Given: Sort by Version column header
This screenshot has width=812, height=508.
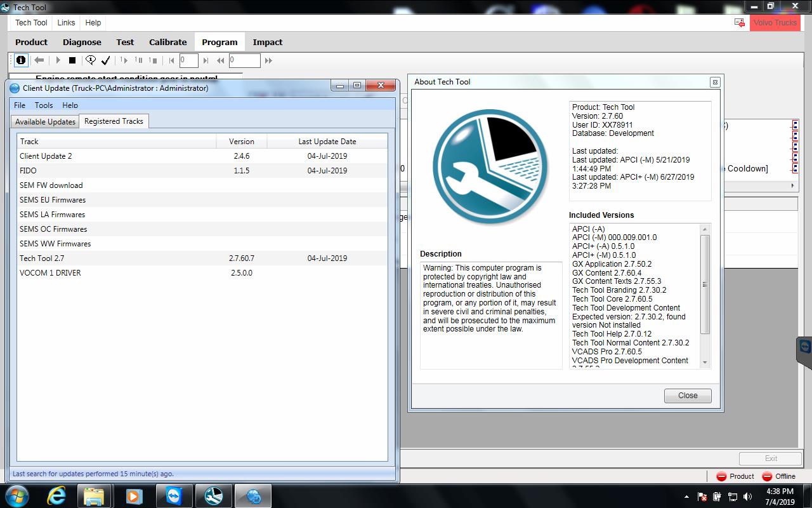Looking at the screenshot, I should [242, 142].
